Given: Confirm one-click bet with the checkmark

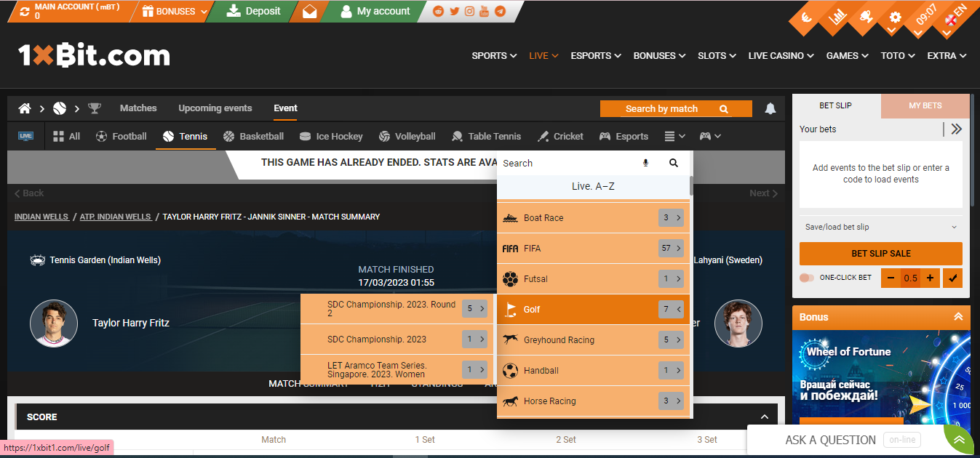Looking at the screenshot, I should point(952,278).
